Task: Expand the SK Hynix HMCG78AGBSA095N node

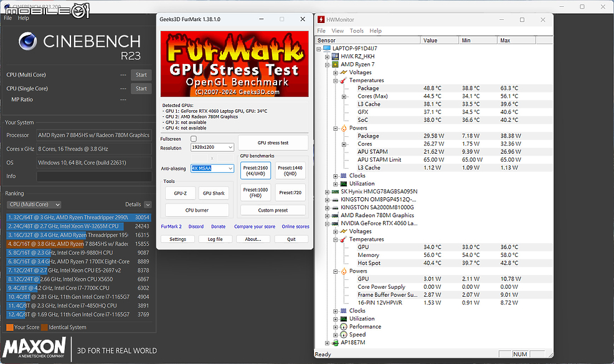Action: (x=327, y=192)
